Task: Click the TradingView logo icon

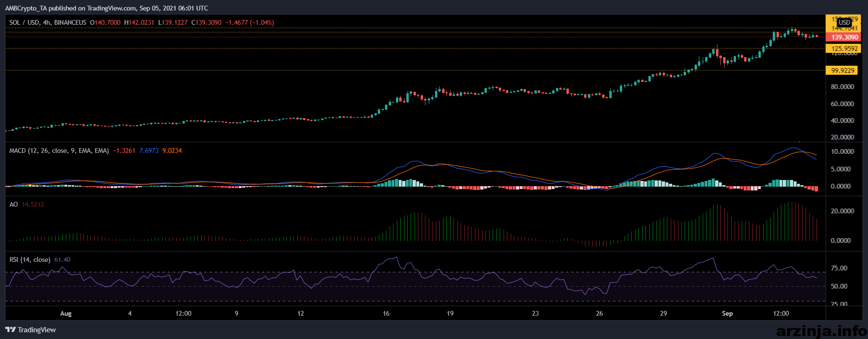Action: coord(10,329)
